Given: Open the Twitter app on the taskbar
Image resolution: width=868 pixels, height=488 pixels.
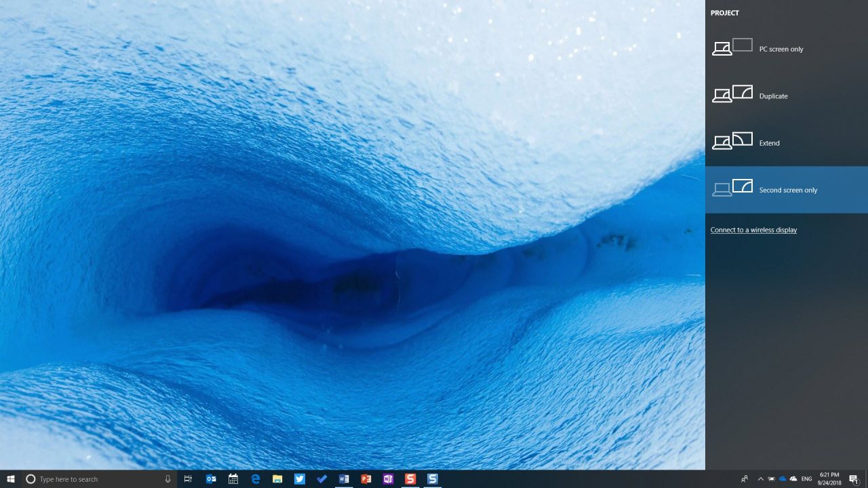Looking at the screenshot, I should [x=300, y=479].
